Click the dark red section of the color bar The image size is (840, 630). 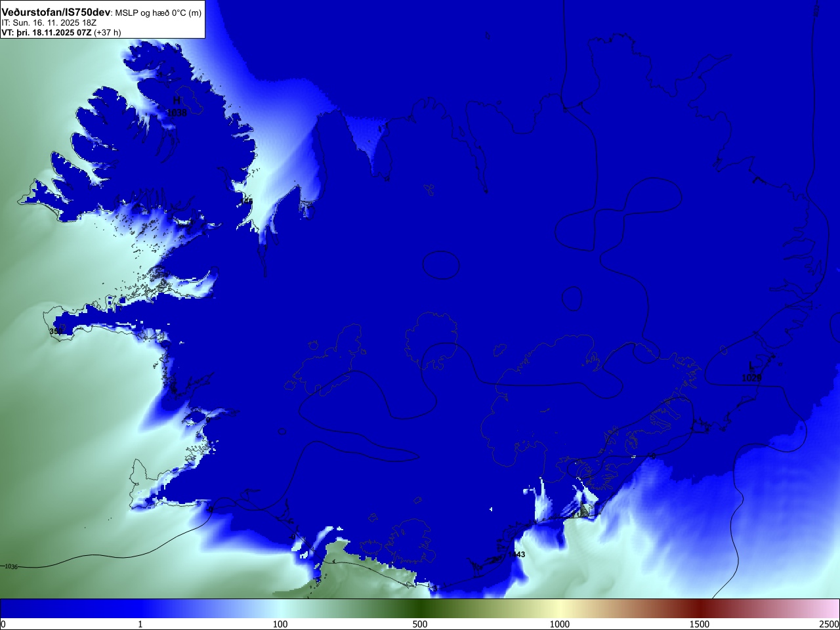(x=700, y=608)
